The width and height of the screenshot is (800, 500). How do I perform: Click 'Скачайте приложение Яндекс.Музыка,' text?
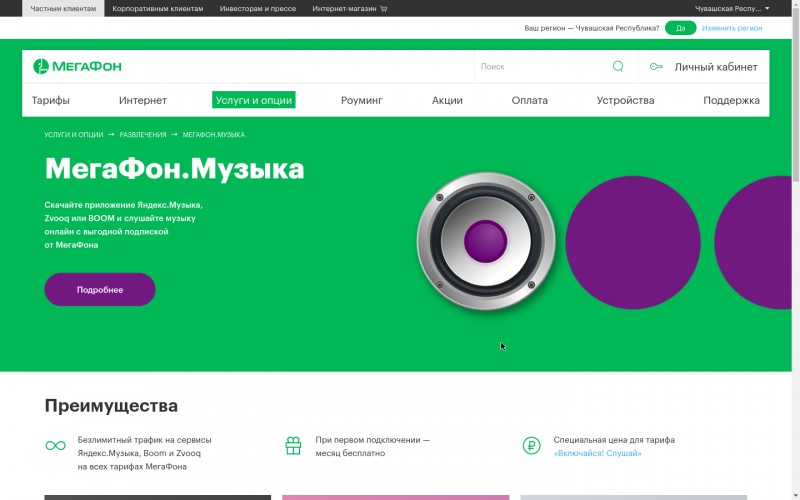pos(123,205)
